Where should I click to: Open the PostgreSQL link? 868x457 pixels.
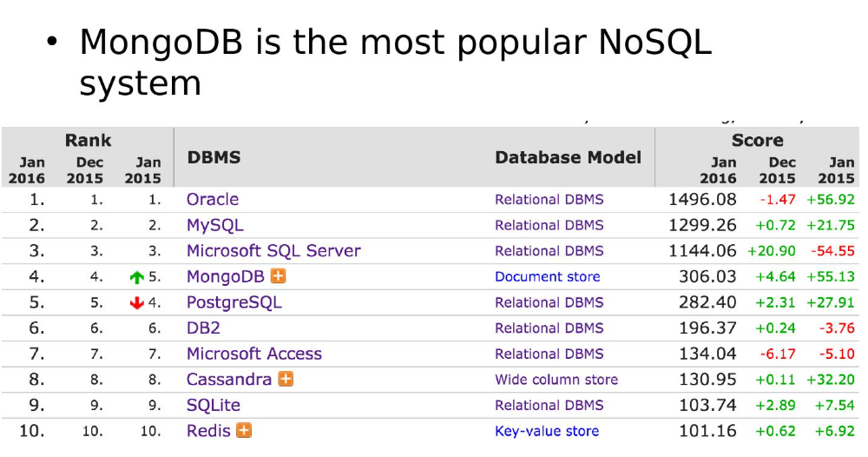click(x=234, y=302)
